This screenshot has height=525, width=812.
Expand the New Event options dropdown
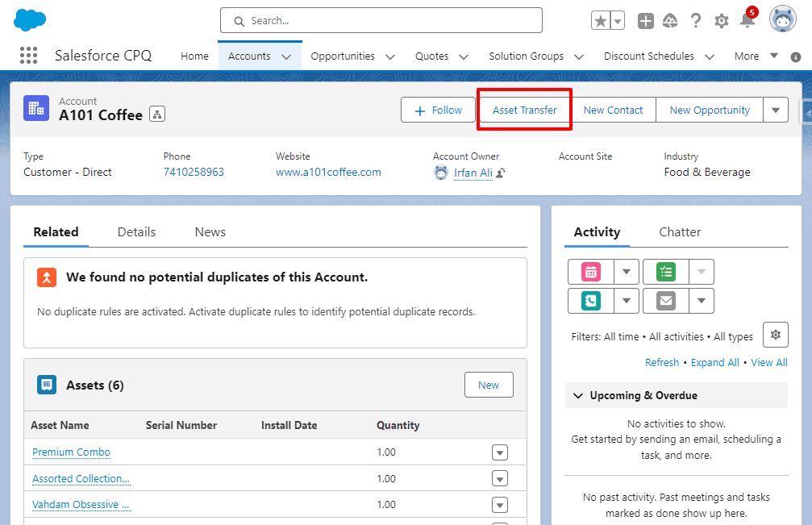627,272
